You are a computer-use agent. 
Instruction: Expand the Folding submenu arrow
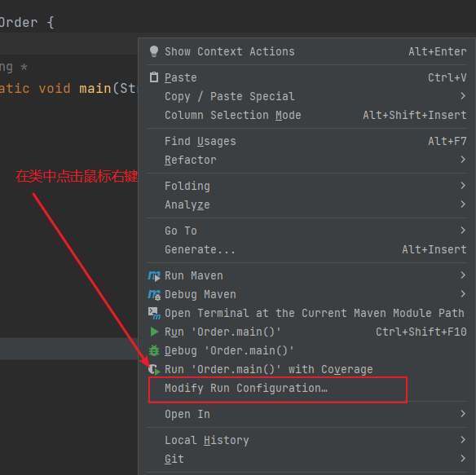point(463,186)
